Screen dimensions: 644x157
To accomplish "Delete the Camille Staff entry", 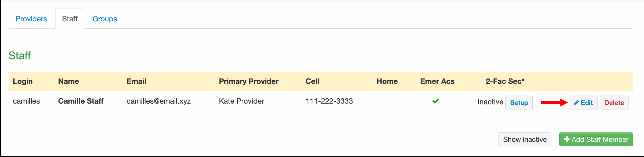I will pos(614,103).
